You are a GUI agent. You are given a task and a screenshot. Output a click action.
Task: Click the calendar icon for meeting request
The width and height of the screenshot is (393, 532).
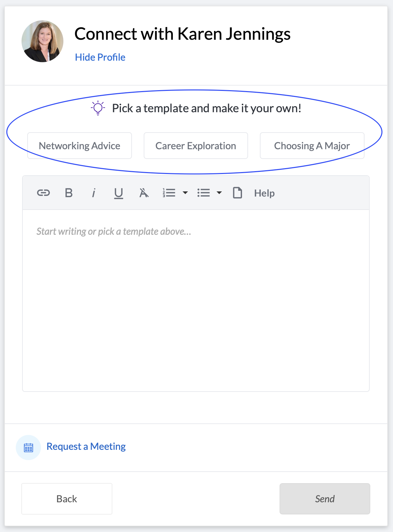click(29, 448)
